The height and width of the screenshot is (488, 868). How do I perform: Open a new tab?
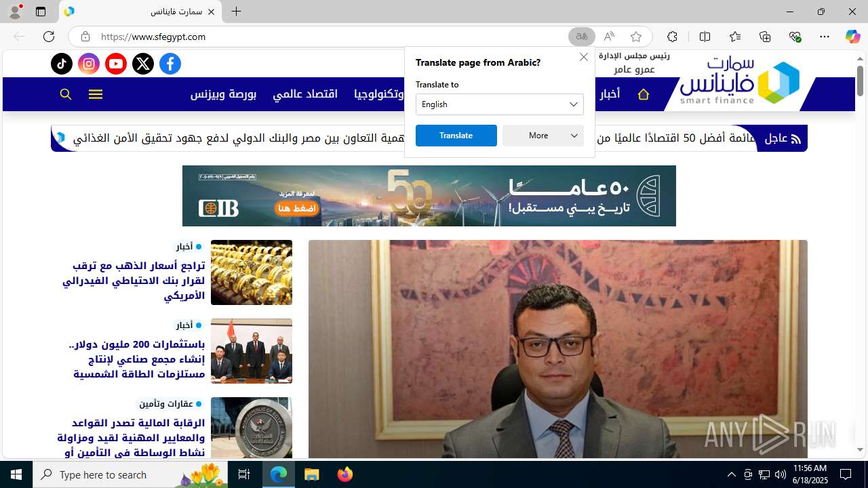[x=236, y=12]
